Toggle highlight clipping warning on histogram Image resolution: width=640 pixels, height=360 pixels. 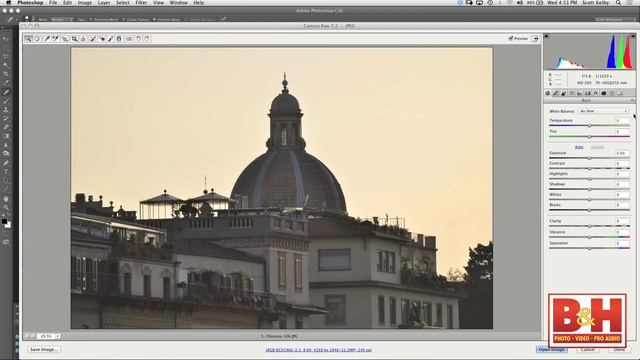coord(633,36)
